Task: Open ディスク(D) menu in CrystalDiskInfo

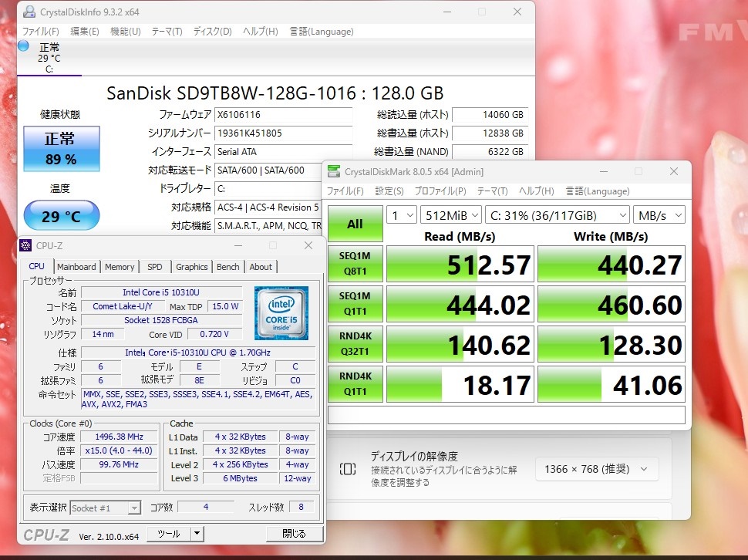Action: [212, 32]
